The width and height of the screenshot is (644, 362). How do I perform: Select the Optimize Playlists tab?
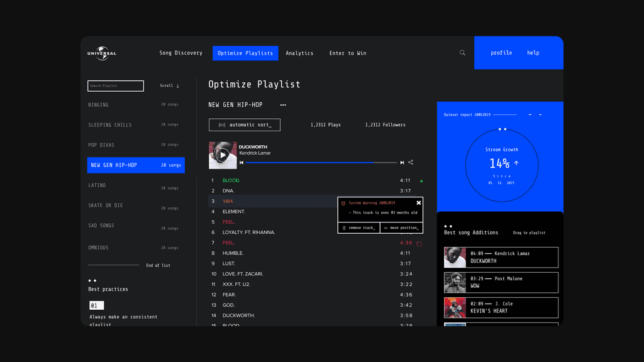point(245,53)
